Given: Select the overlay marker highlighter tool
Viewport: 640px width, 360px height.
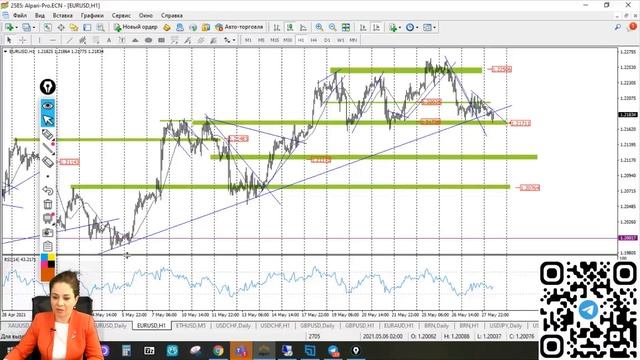Looking at the screenshot, I should click(x=48, y=134).
